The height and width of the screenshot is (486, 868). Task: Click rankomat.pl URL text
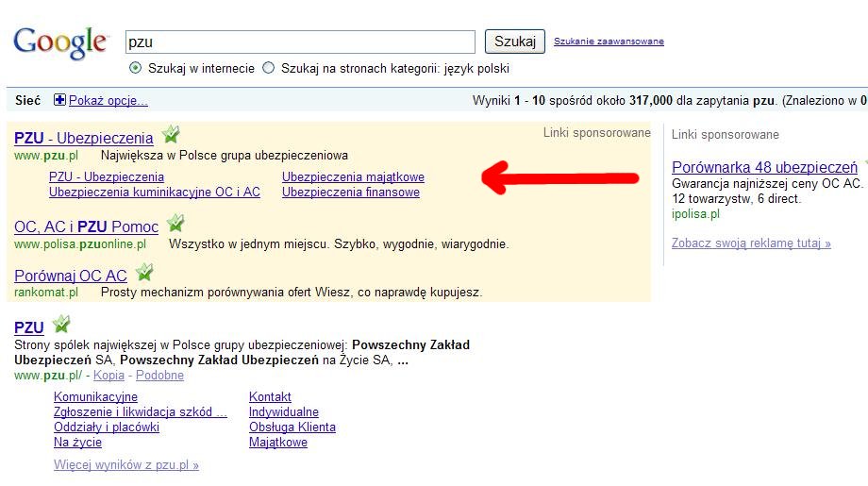coord(46,293)
